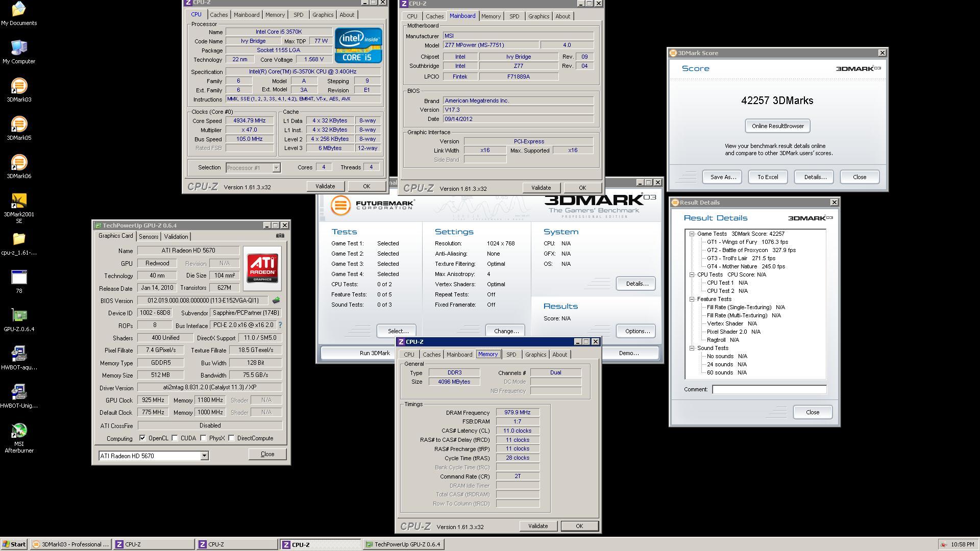The width and height of the screenshot is (980, 551).
Task: Open the HWBOT-aqu... desktop shortcut
Action: click(19, 358)
